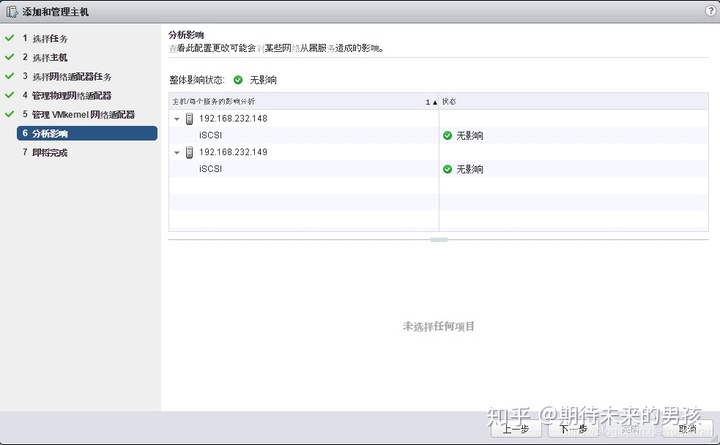Click the host icon for 192.168.232.148

[x=189, y=118]
